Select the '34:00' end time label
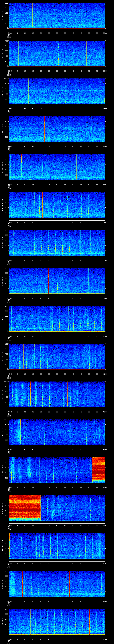Screen dimensions: 114x644 point(105,109)
